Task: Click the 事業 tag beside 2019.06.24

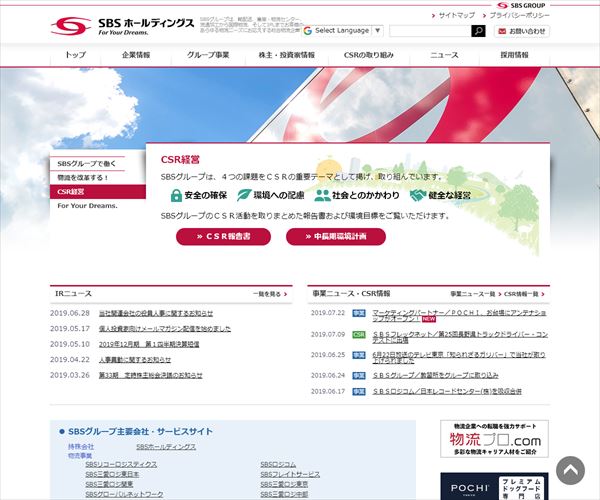Action: point(359,375)
